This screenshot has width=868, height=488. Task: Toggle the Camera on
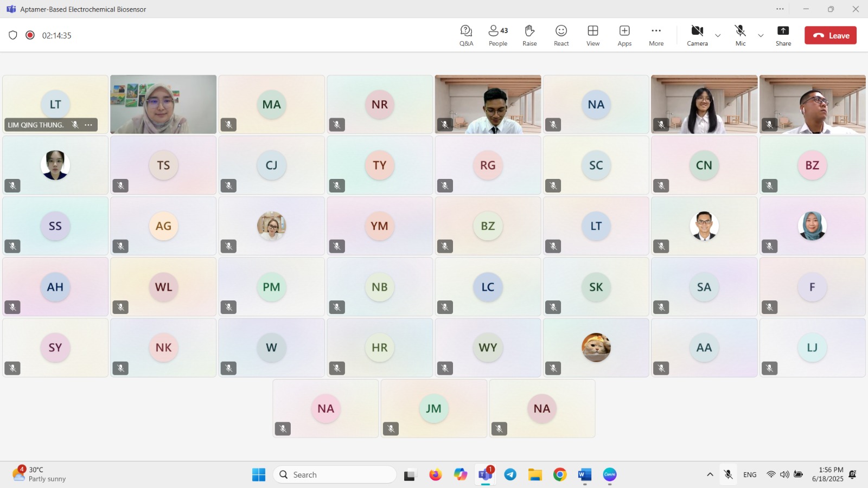(697, 35)
